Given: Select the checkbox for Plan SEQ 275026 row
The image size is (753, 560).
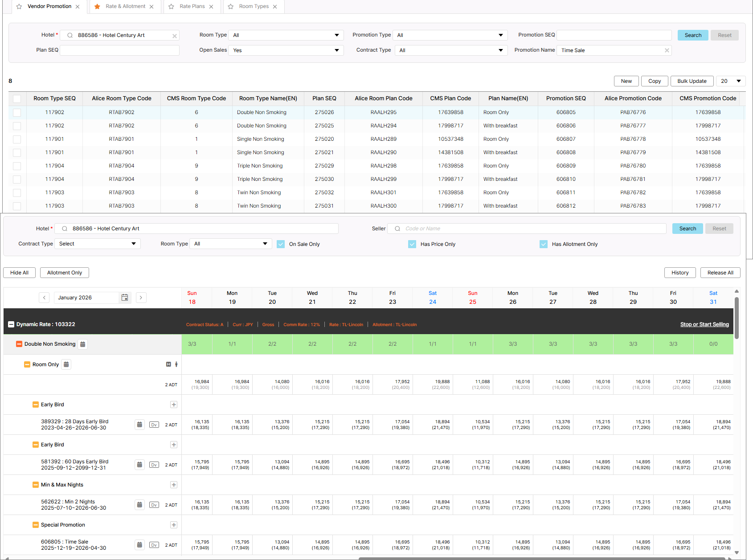Looking at the screenshot, I should pos(17,113).
